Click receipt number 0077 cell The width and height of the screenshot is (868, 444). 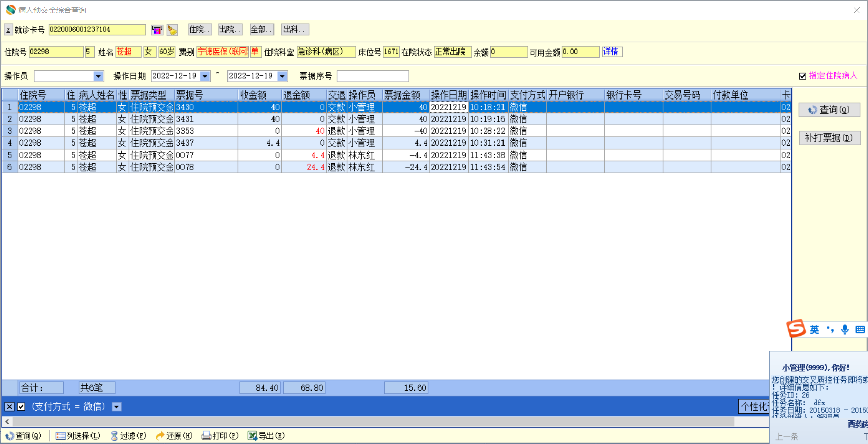pyautogui.click(x=206, y=155)
